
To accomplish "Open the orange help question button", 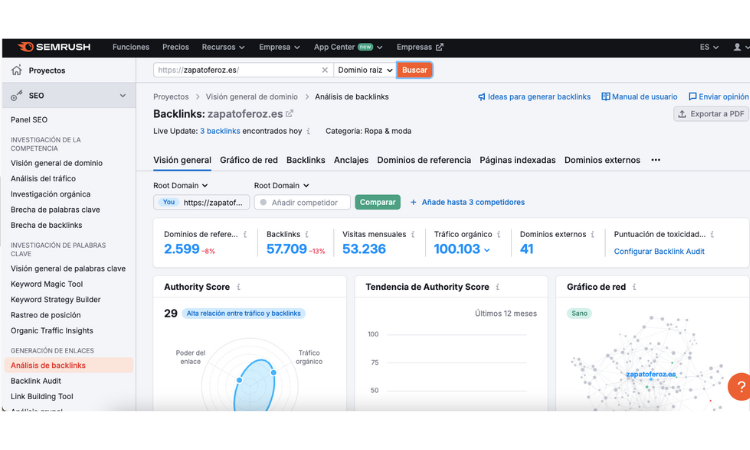I will (x=740, y=386).
